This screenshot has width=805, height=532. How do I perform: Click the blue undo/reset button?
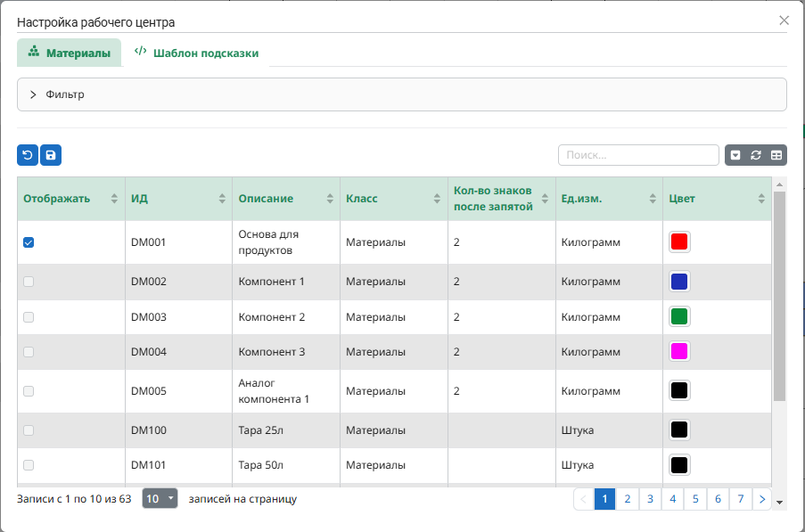pyautogui.click(x=28, y=155)
